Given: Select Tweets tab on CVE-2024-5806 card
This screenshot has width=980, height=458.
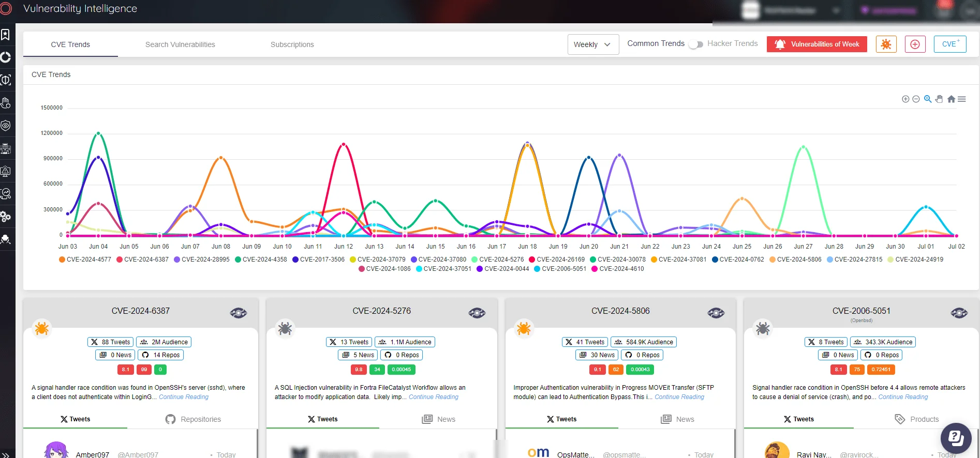Looking at the screenshot, I should pyautogui.click(x=561, y=419).
